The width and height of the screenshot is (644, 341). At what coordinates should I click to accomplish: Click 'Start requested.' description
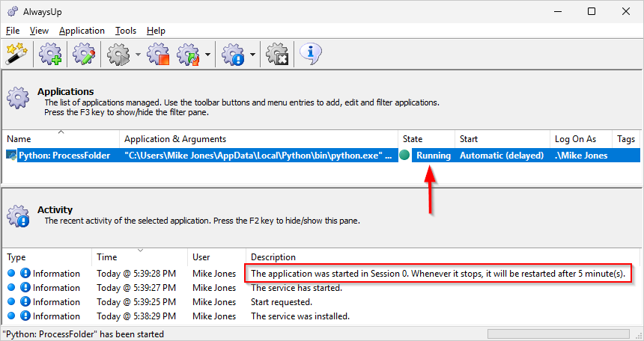pos(282,302)
